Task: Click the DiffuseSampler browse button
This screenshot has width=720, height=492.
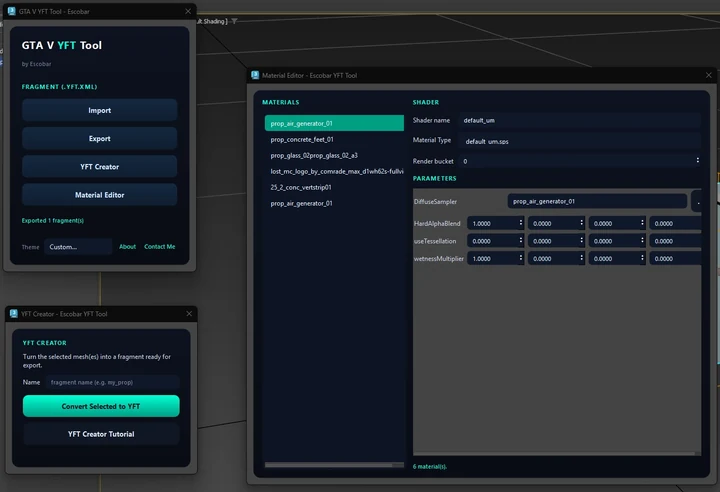Action: 697,201
